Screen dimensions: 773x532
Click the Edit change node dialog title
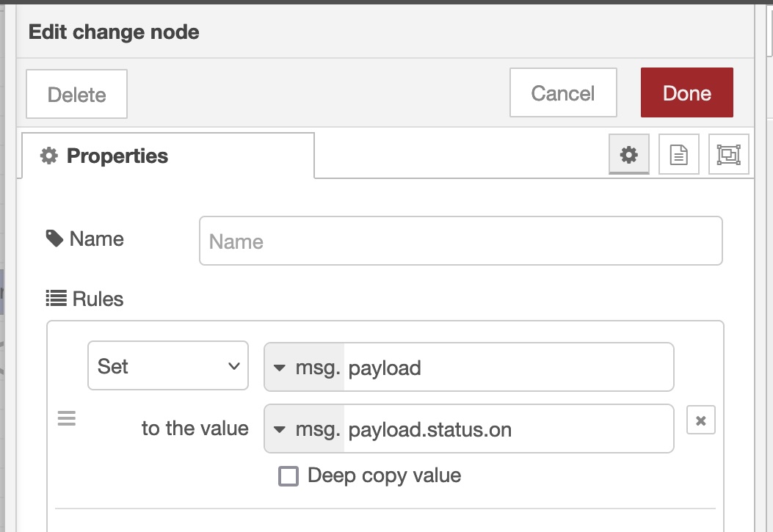113,32
